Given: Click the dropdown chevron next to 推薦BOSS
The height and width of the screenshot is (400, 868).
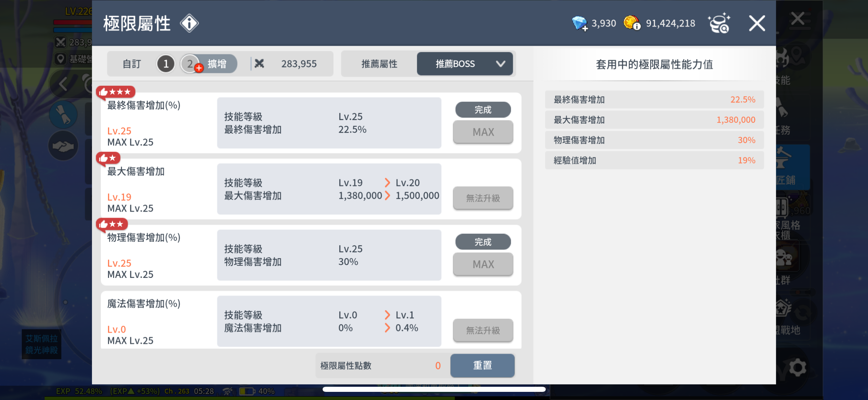Looking at the screenshot, I should click(501, 63).
